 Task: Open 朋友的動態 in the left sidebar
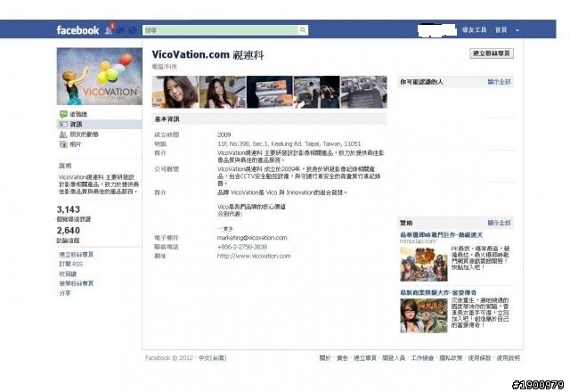point(84,135)
